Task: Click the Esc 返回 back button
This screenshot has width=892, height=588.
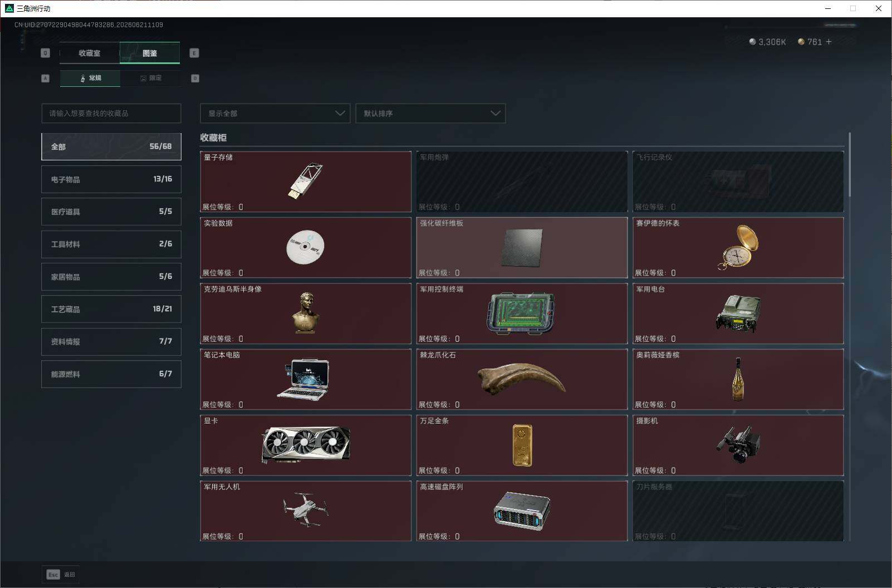Action: click(x=61, y=575)
